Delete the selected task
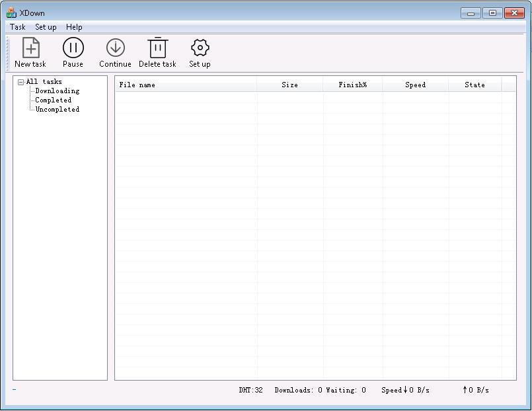The image size is (532, 411). (157, 52)
